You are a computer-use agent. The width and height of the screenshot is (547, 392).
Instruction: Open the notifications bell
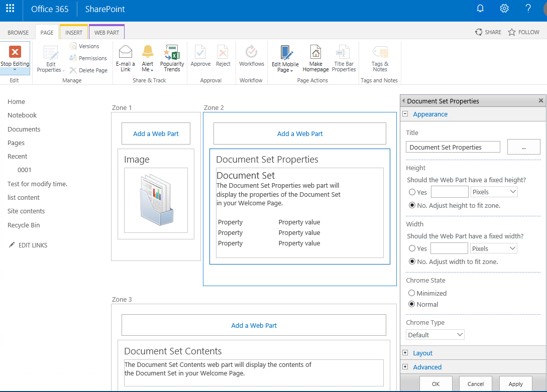(x=480, y=9)
